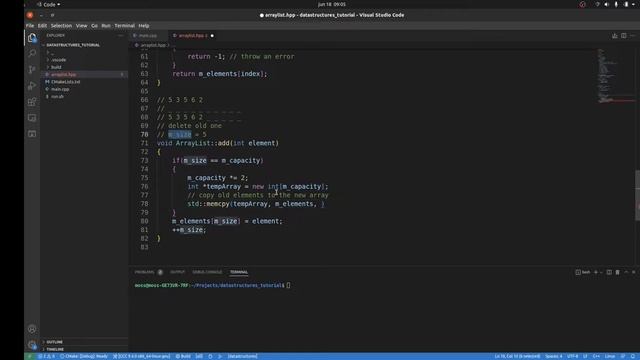This screenshot has height=360, width=640.
Task: Open the Edit menu
Action: pos(42,26)
